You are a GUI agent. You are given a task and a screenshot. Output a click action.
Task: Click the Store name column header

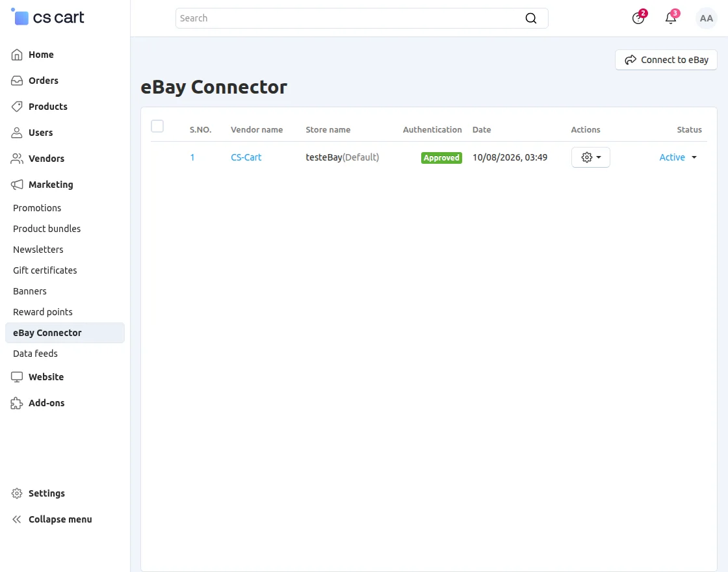click(328, 130)
